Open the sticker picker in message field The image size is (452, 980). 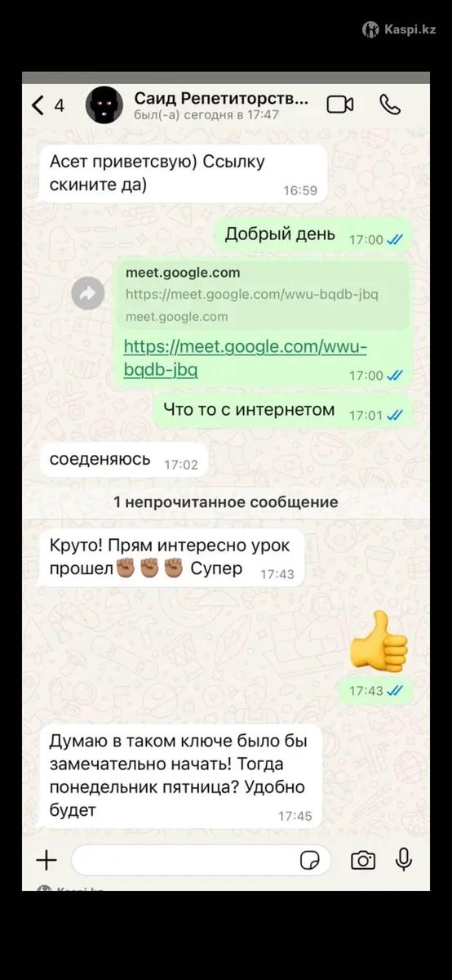click(x=310, y=860)
